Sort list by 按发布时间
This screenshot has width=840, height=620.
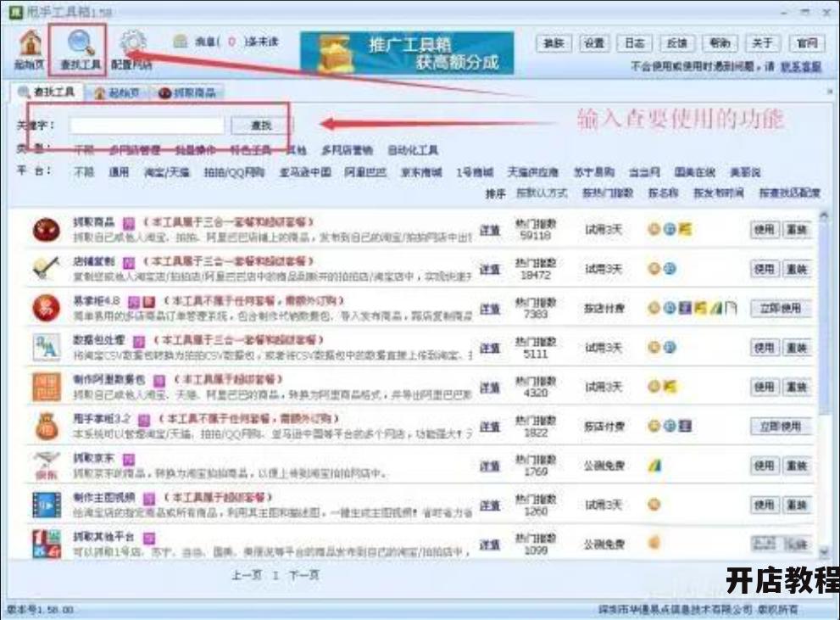point(719,193)
